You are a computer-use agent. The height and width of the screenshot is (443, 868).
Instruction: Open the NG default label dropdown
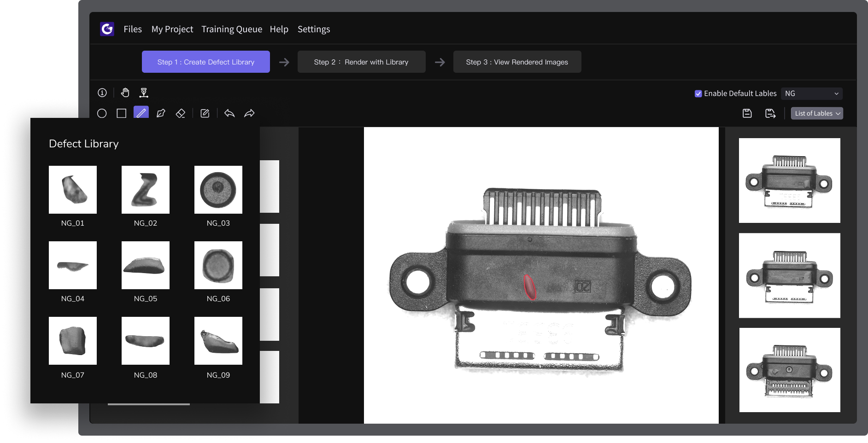[x=811, y=93]
